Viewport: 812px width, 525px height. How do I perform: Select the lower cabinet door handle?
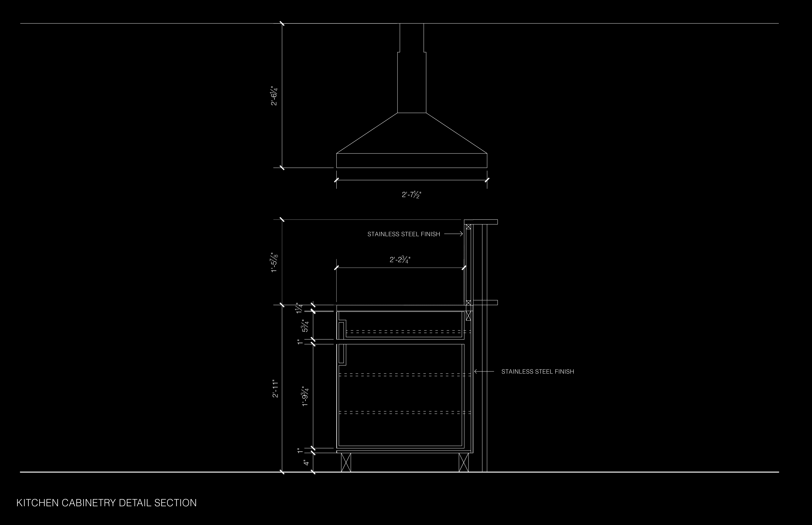click(x=341, y=353)
